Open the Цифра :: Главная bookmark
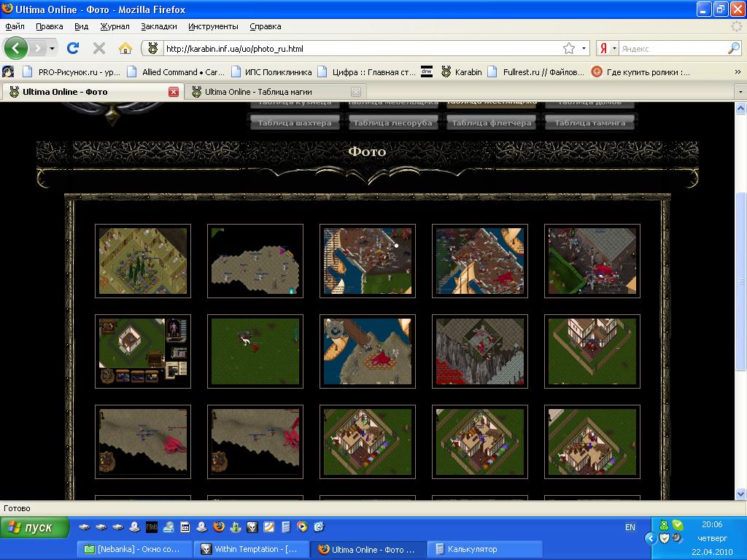This screenshot has width=747, height=560. point(367,72)
